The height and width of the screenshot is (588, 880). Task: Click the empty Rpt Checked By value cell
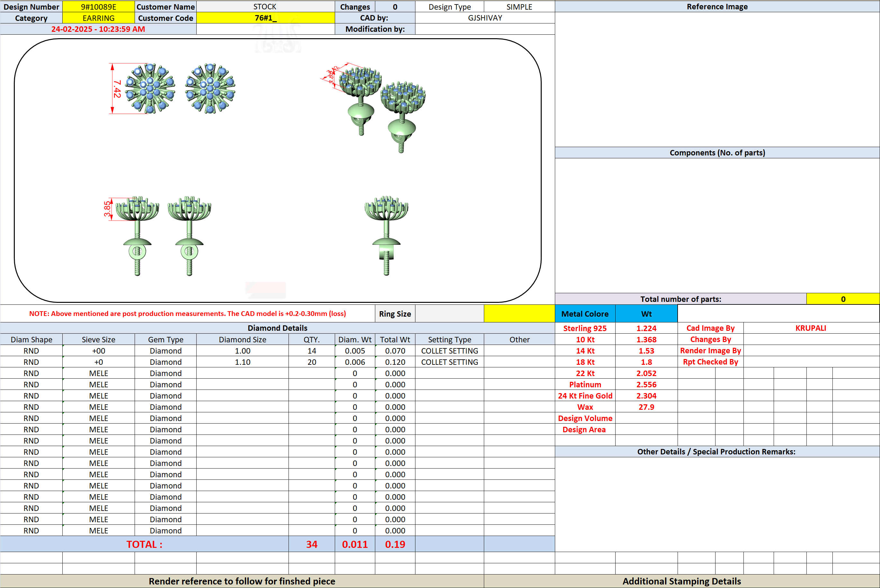pos(811,362)
